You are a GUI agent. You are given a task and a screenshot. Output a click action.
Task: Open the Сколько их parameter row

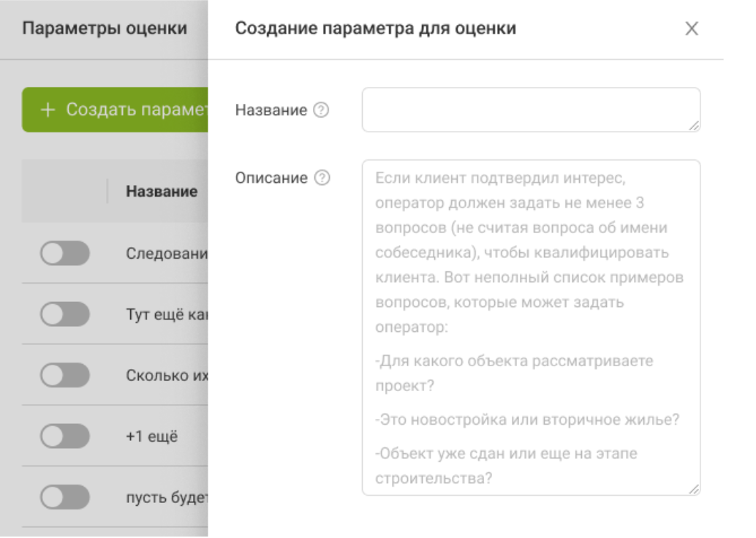pos(167,376)
